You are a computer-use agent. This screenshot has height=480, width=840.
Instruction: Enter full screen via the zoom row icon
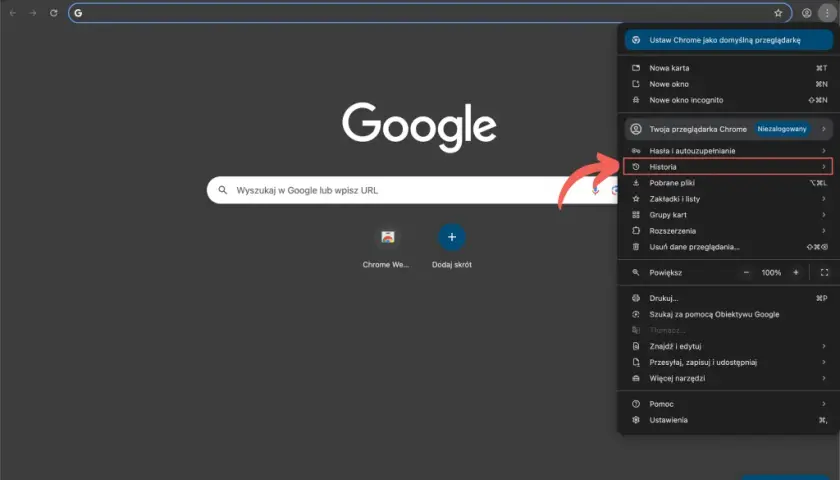tap(824, 273)
